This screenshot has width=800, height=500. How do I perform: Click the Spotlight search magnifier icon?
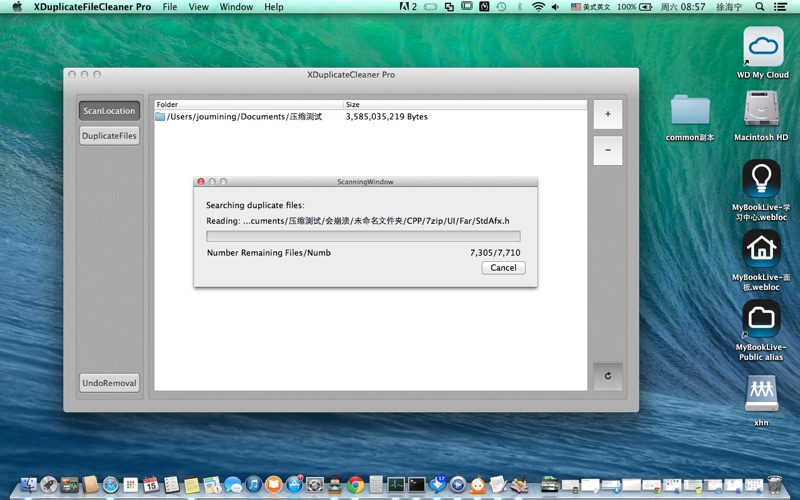(x=766, y=7)
